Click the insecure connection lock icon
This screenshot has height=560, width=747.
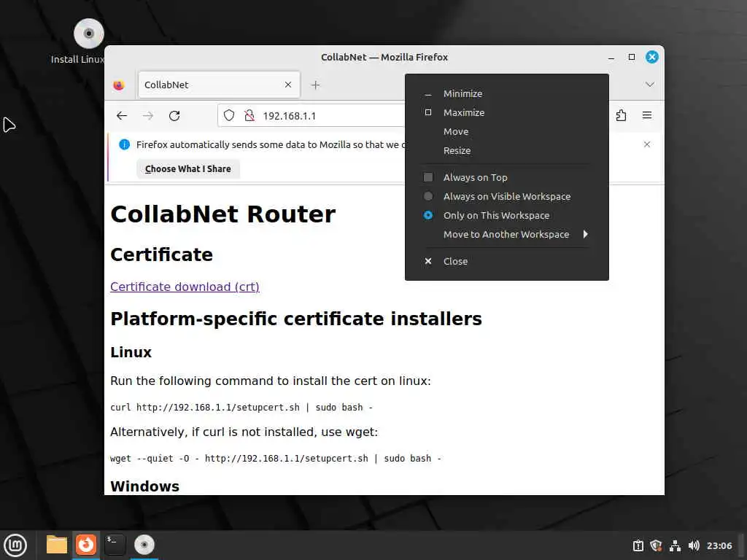(249, 116)
